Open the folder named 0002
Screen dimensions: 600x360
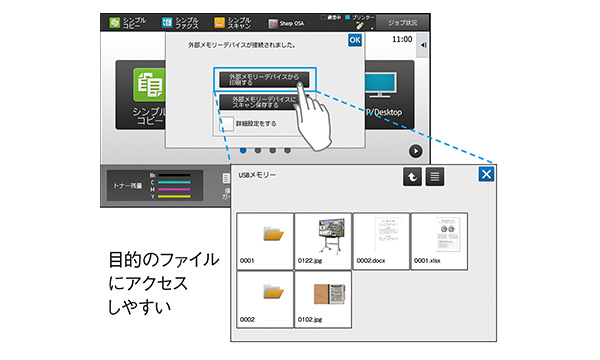coord(265,300)
